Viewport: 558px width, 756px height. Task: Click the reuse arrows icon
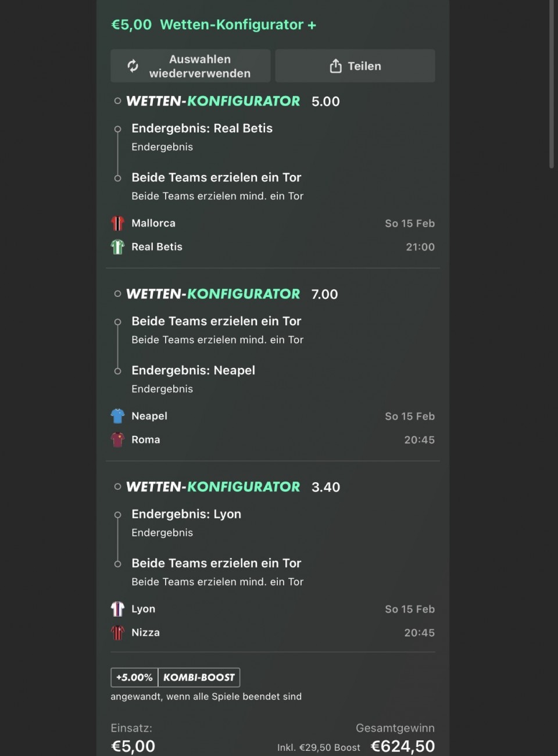point(133,66)
